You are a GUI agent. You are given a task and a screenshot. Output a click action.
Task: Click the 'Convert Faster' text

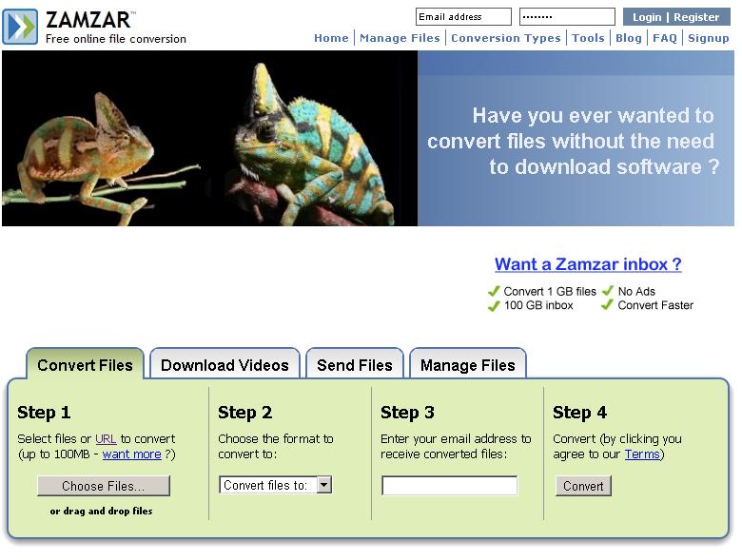pyautogui.click(x=655, y=305)
